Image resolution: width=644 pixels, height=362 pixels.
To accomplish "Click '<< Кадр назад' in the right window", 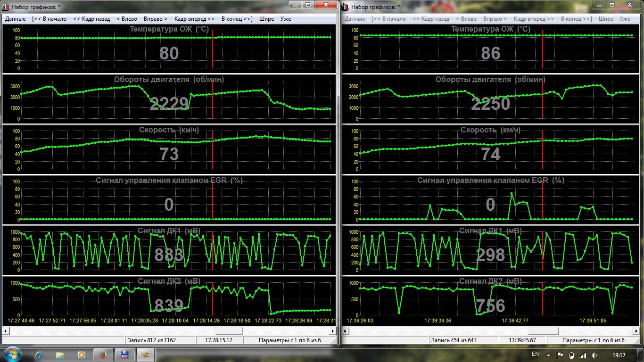I will click(431, 19).
